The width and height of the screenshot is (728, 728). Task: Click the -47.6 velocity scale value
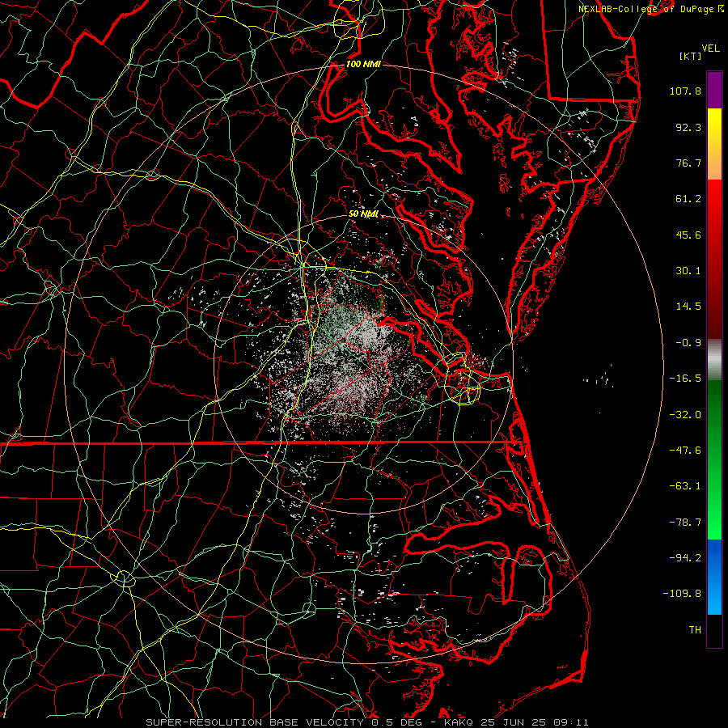pyautogui.click(x=685, y=451)
